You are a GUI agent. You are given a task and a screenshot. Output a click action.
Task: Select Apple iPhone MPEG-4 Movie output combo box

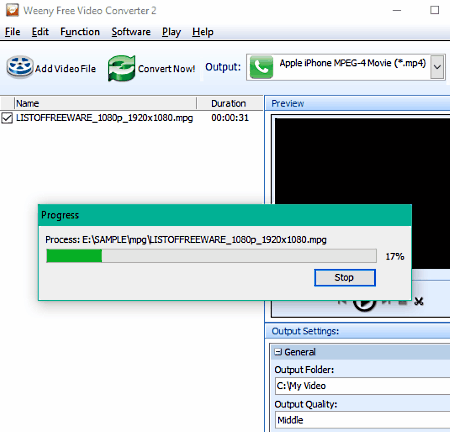click(x=346, y=67)
